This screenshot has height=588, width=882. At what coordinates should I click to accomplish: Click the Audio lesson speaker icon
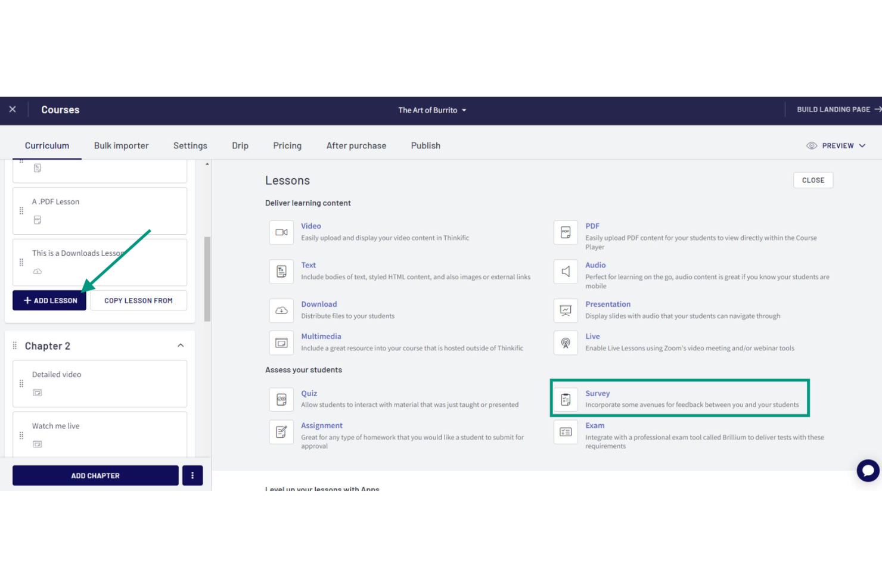point(565,272)
